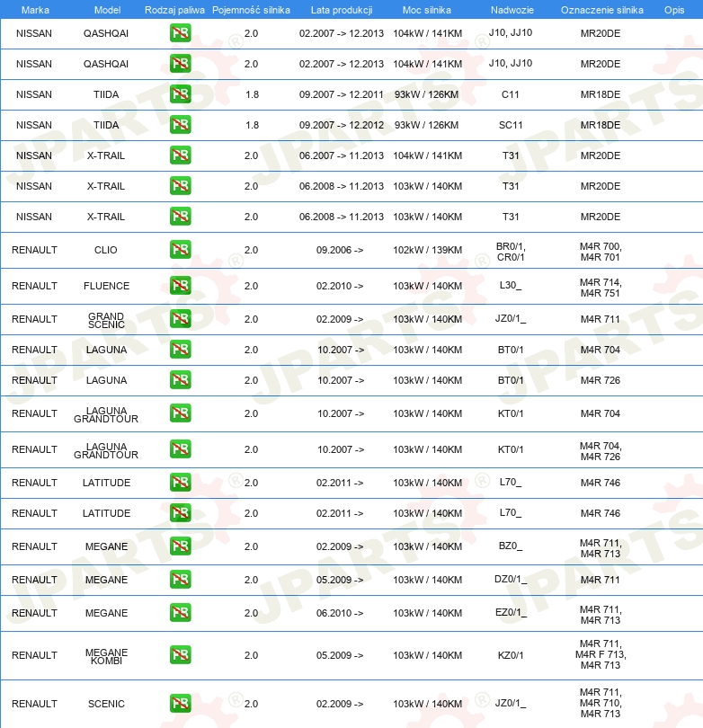The image size is (703, 728).
Task: Click the body cell 'DZ0/1_'
Action: click(x=511, y=580)
